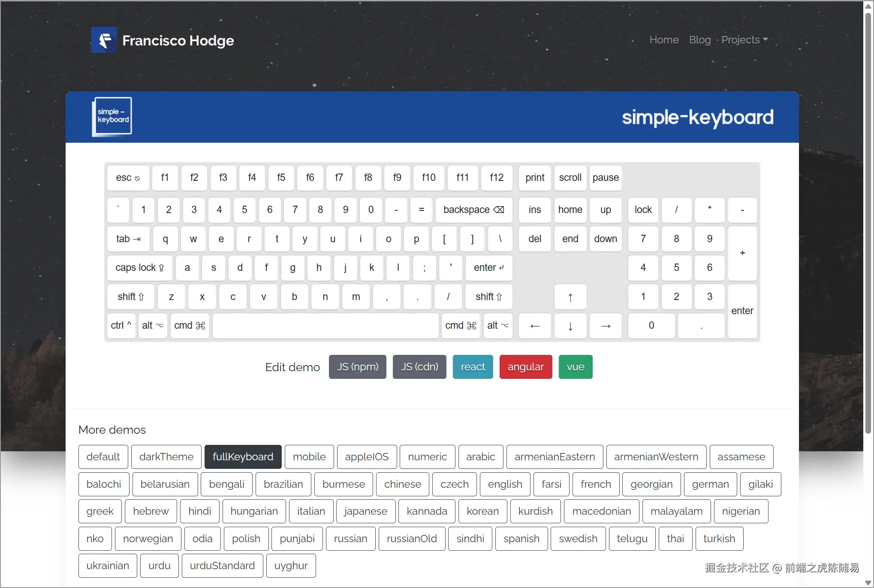Screen dimensions: 874x588
Task: Click the angular demo button
Action: coord(525,366)
